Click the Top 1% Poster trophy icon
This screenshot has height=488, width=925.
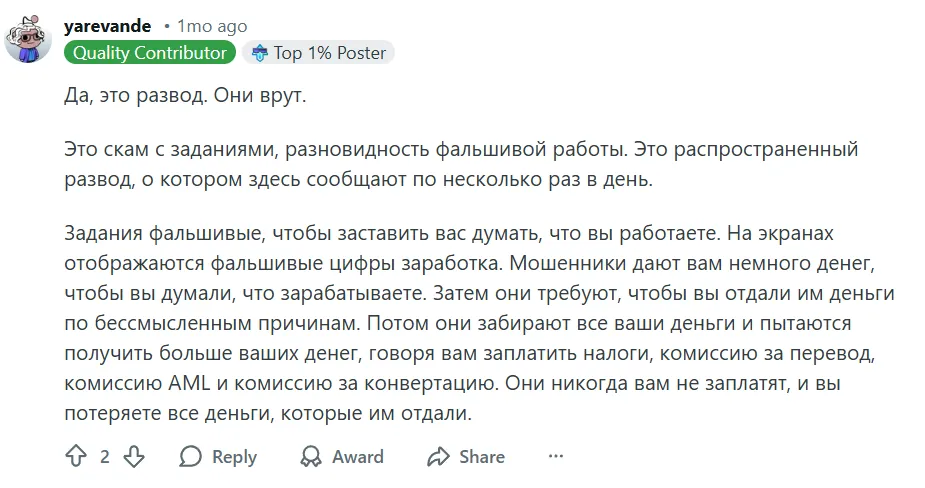tap(260, 53)
